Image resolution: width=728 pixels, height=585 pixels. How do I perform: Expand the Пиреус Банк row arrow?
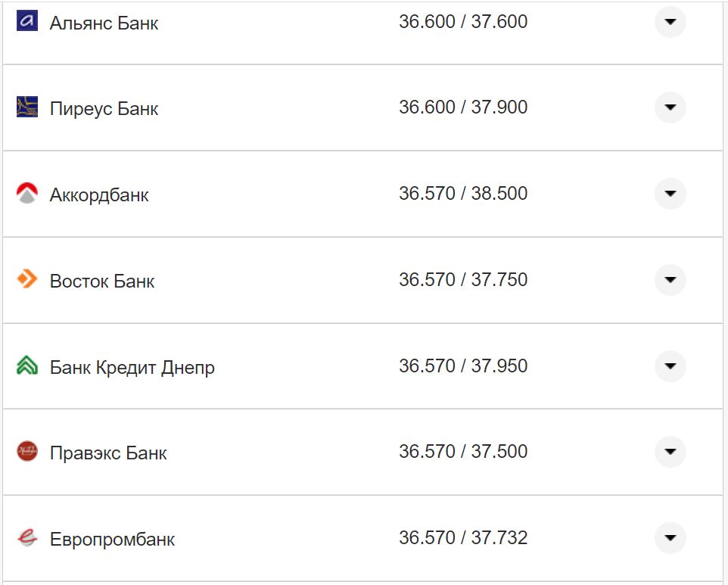tap(670, 107)
